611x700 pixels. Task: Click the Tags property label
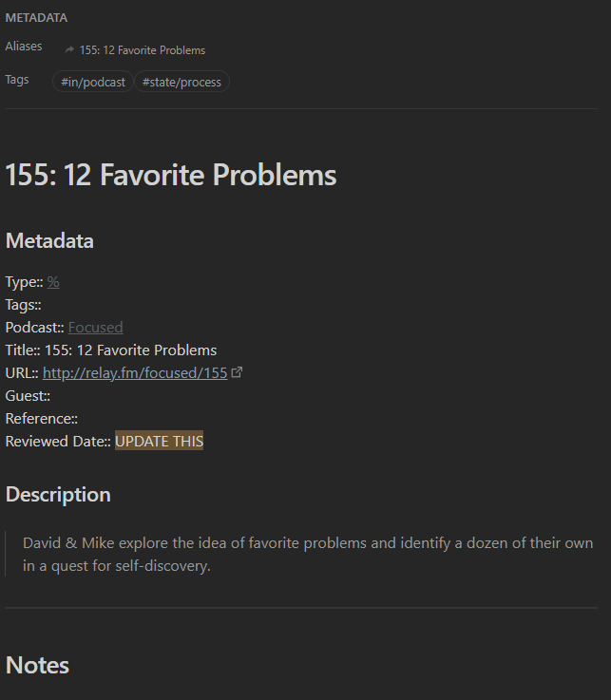pos(17,80)
